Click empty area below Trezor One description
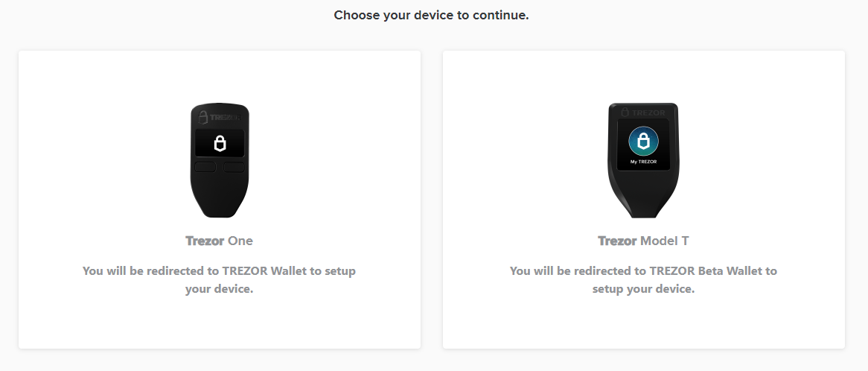The image size is (868, 371). tap(219, 324)
